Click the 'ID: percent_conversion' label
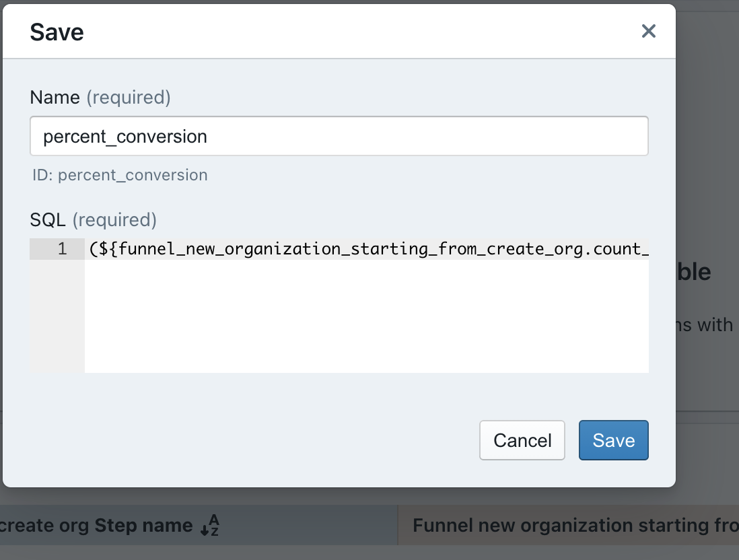This screenshot has width=739, height=560. coord(118,175)
